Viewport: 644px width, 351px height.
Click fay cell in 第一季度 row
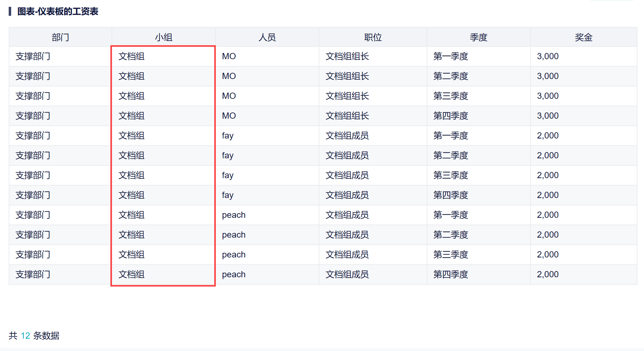(228, 136)
